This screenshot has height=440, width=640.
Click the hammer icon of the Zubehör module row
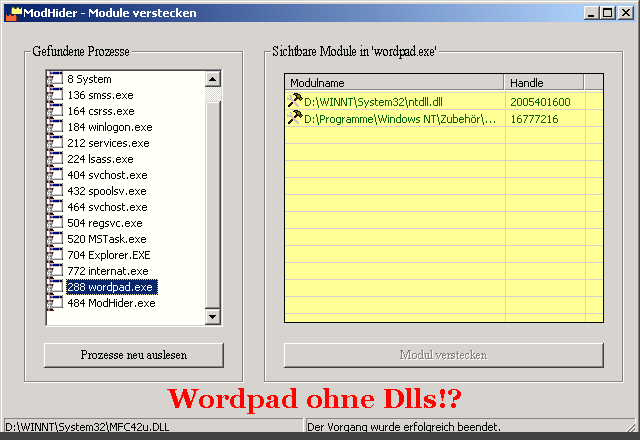coord(295,118)
